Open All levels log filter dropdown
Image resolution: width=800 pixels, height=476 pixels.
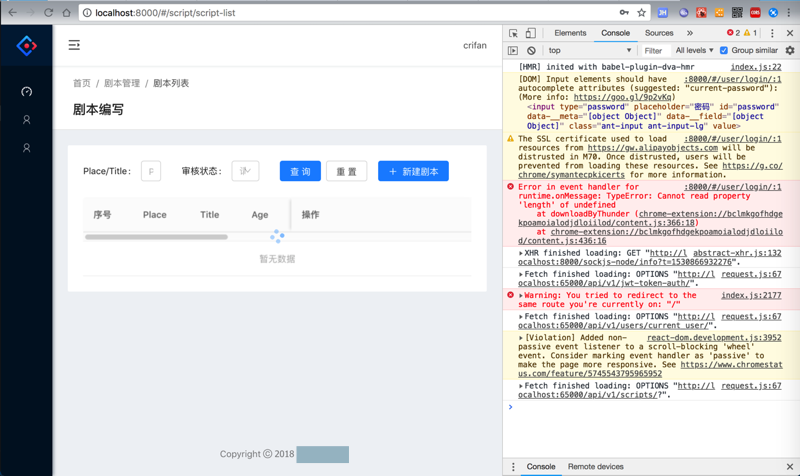click(x=694, y=51)
